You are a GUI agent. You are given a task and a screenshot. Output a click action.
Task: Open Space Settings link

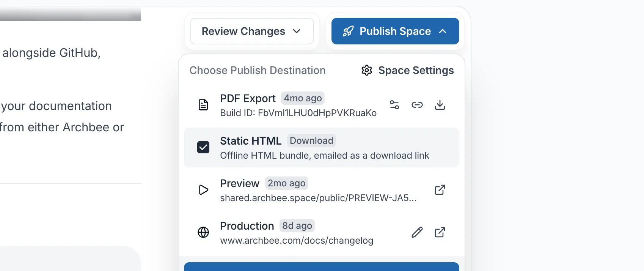407,70
